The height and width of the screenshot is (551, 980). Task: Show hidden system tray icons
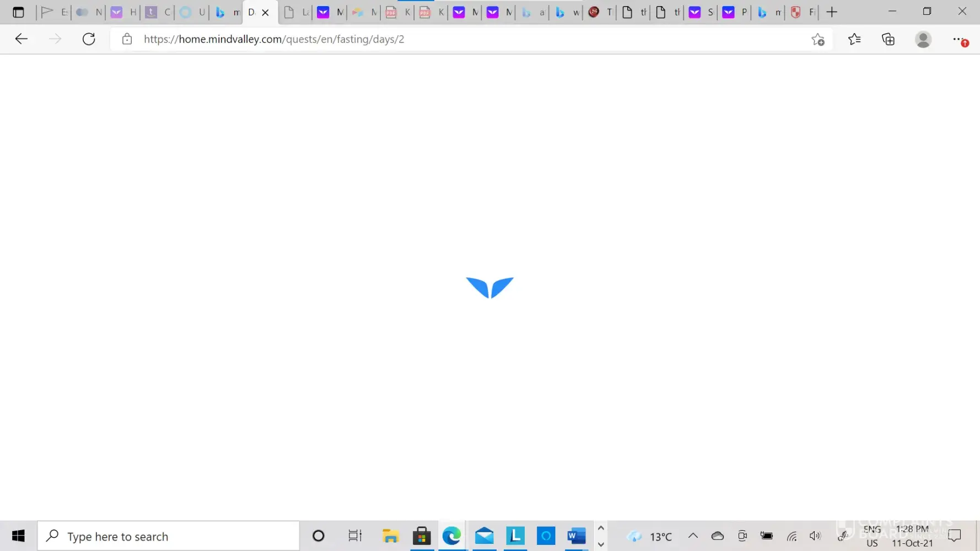pos(693,536)
